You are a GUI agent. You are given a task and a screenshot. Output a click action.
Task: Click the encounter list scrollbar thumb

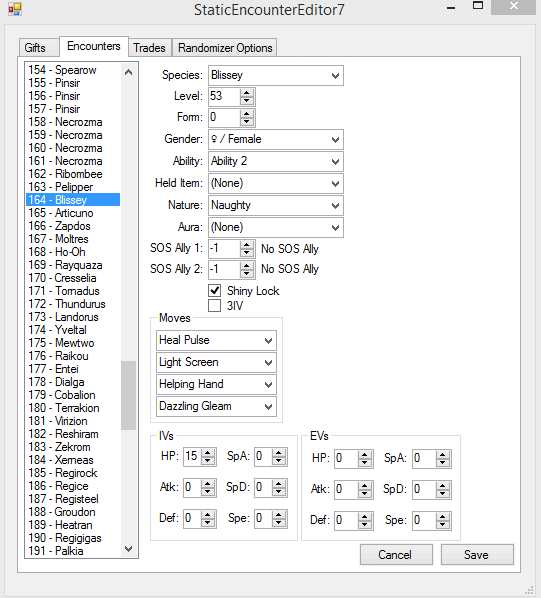(128, 395)
